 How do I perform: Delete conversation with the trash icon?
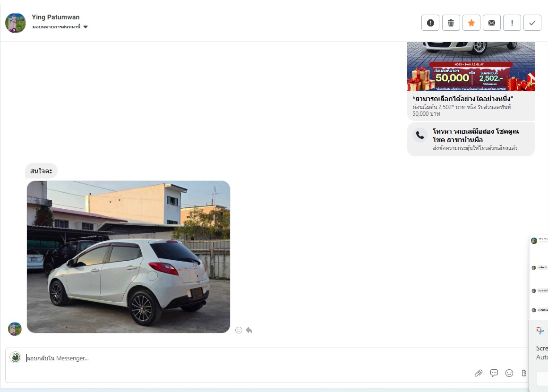451,23
